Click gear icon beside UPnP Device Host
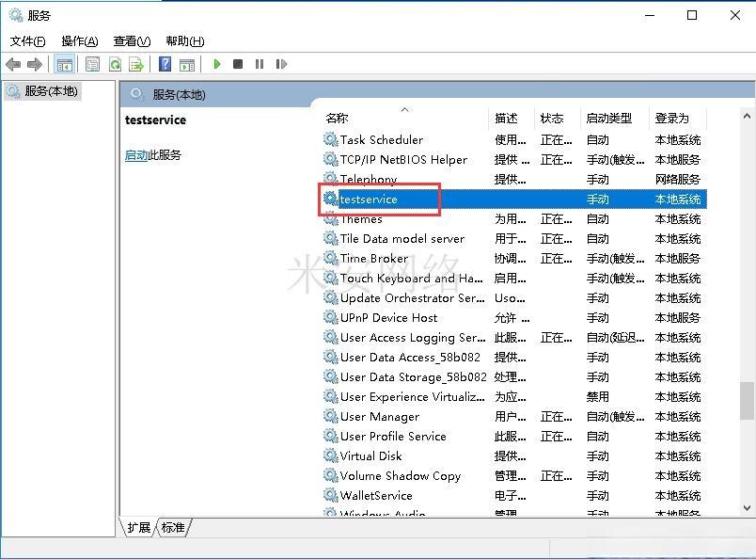This screenshot has width=756, height=559. point(330,318)
